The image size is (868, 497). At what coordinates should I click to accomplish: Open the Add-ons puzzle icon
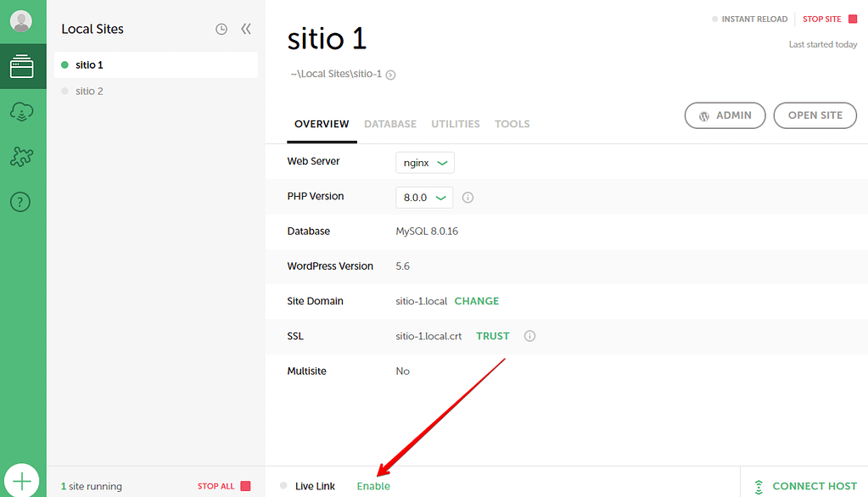tap(21, 157)
